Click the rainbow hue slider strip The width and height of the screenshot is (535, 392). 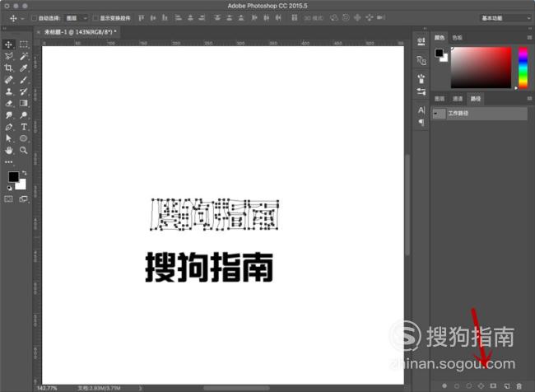point(523,68)
